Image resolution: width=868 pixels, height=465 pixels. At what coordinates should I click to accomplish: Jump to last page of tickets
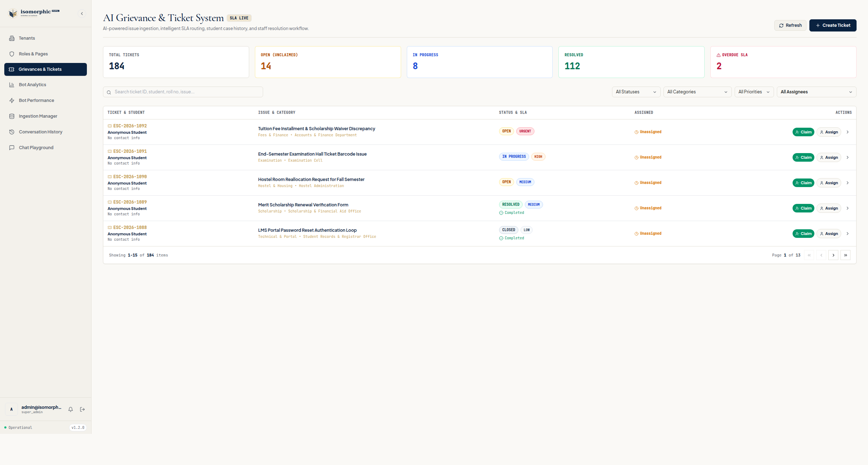[x=845, y=255]
